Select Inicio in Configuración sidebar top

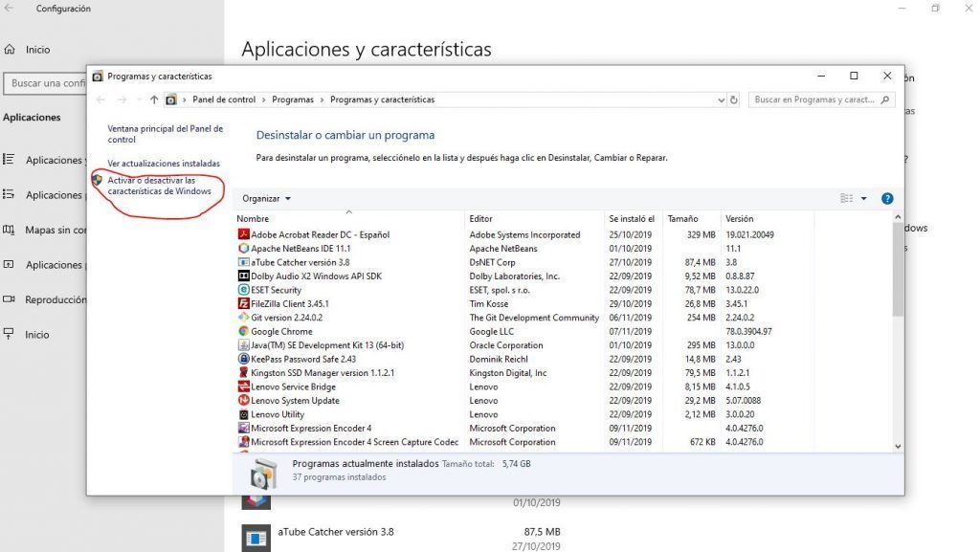point(37,50)
